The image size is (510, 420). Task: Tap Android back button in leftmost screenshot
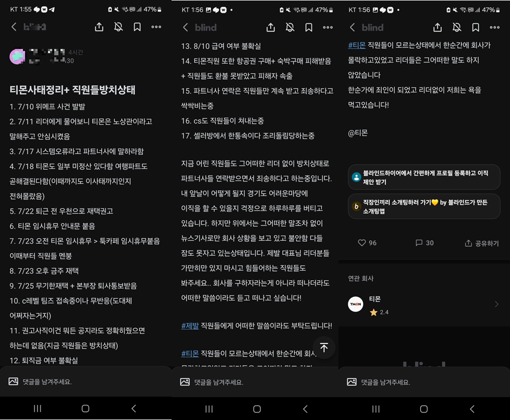[133, 409]
